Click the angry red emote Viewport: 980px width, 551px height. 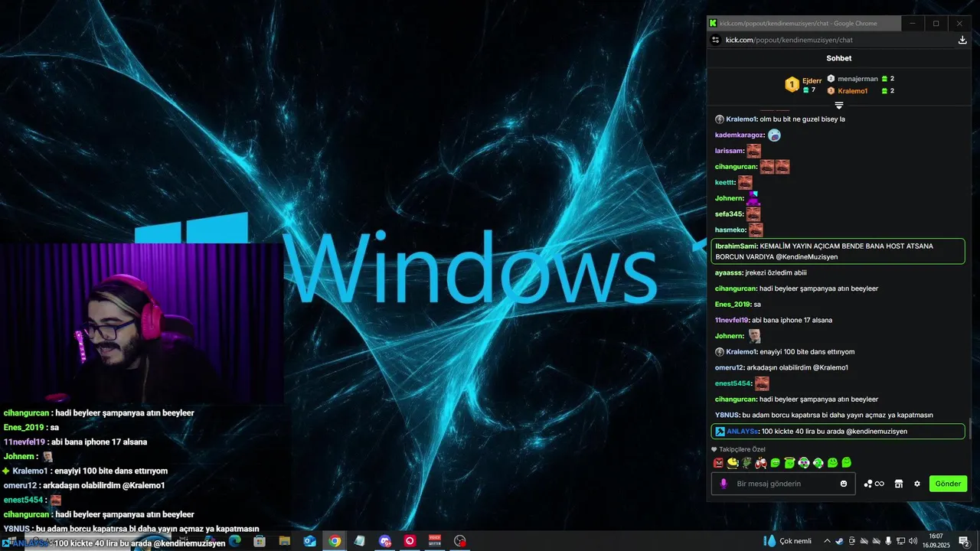[718, 462]
